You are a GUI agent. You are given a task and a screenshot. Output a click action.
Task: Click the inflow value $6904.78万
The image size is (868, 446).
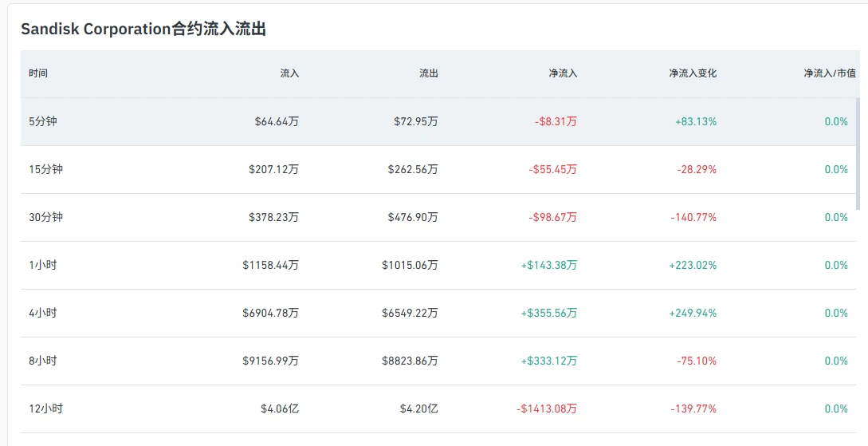pos(271,313)
